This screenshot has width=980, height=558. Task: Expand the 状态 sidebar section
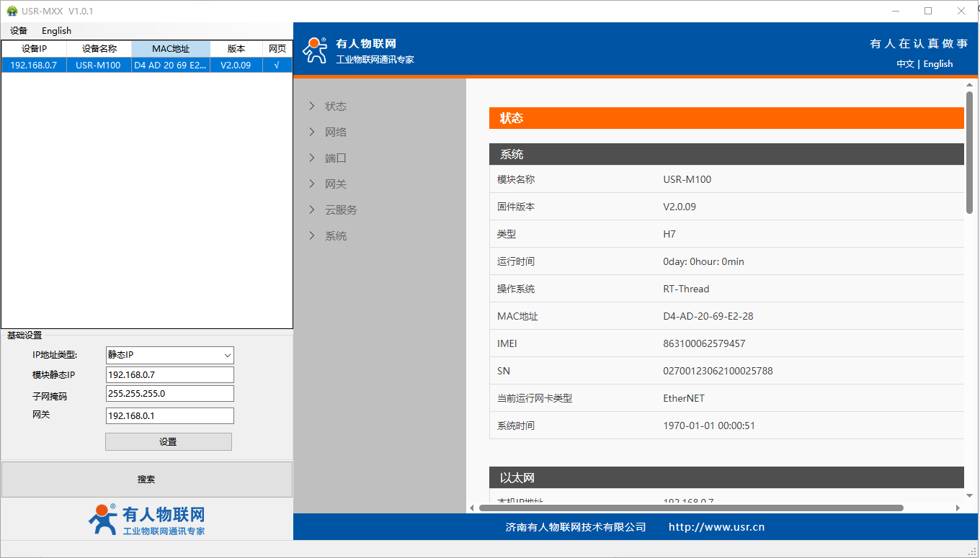335,107
